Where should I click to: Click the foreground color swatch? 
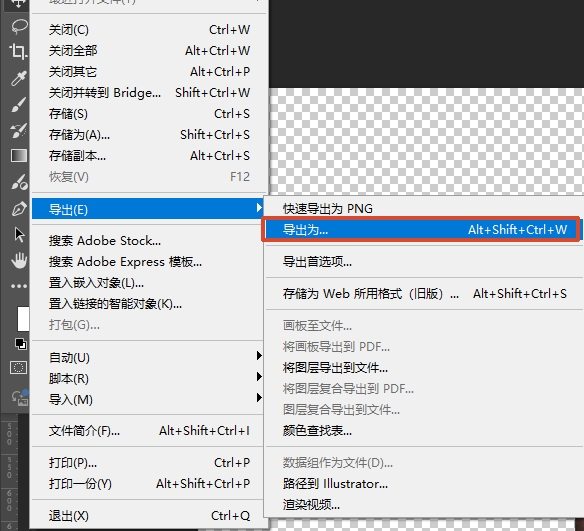(x=23, y=319)
